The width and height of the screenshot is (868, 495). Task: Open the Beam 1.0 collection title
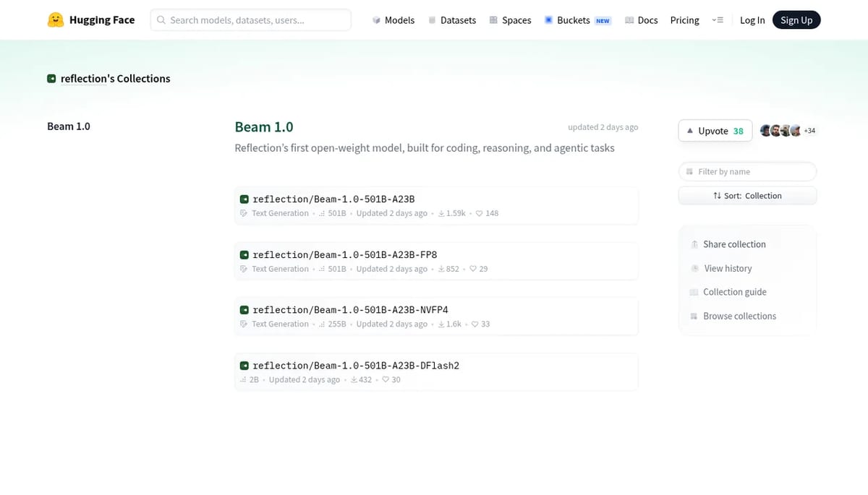(x=264, y=127)
